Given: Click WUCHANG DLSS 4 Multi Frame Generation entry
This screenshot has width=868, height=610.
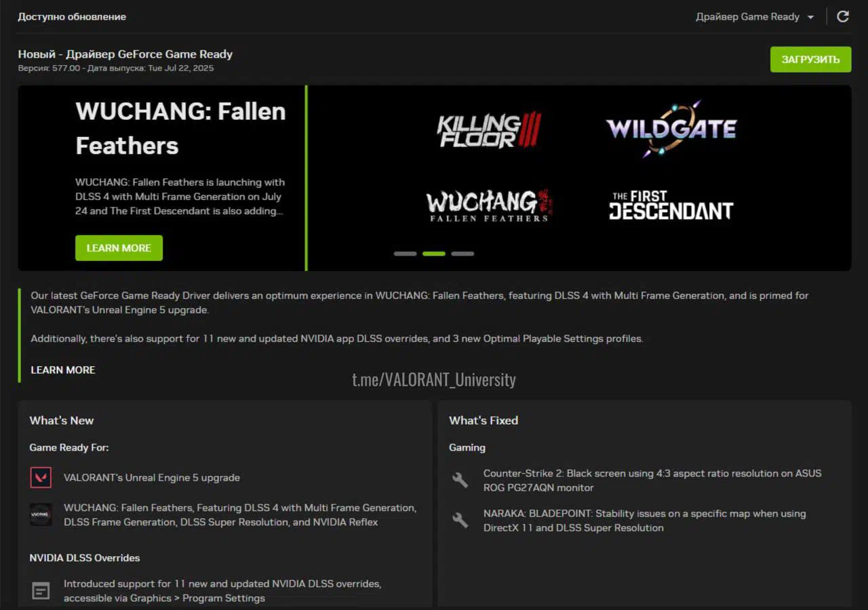Looking at the screenshot, I should pyautogui.click(x=240, y=515).
